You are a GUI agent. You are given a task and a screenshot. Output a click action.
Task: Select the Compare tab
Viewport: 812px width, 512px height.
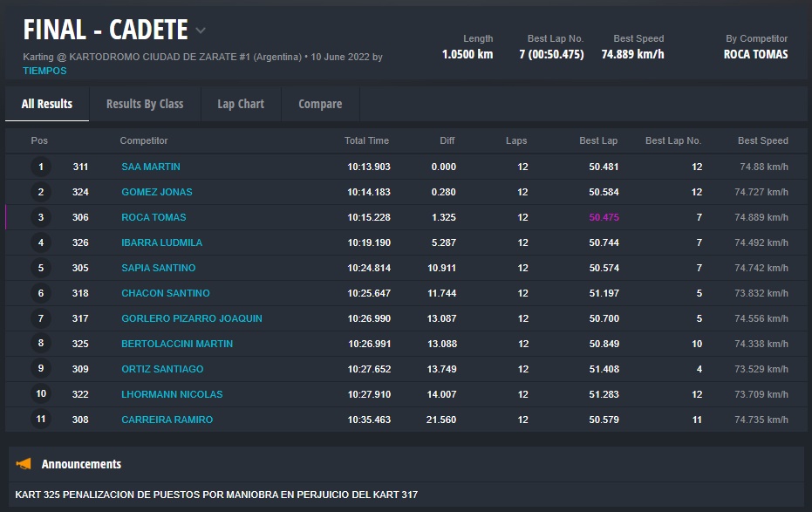click(x=320, y=104)
